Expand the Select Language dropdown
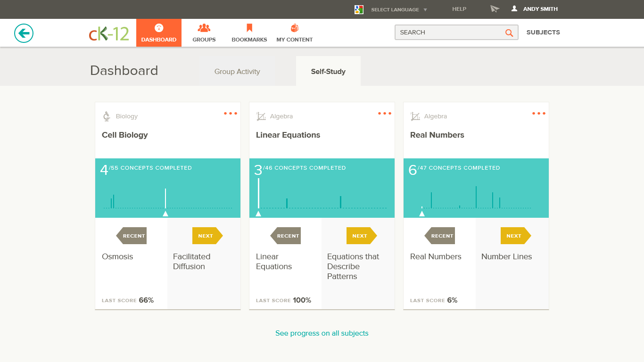 click(399, 9)
